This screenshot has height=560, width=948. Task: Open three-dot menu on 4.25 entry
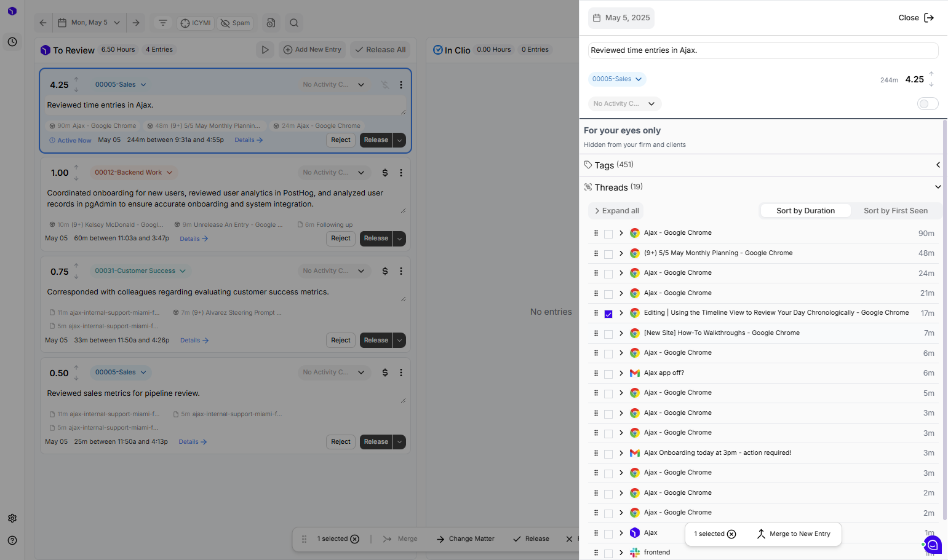point(401,85)
